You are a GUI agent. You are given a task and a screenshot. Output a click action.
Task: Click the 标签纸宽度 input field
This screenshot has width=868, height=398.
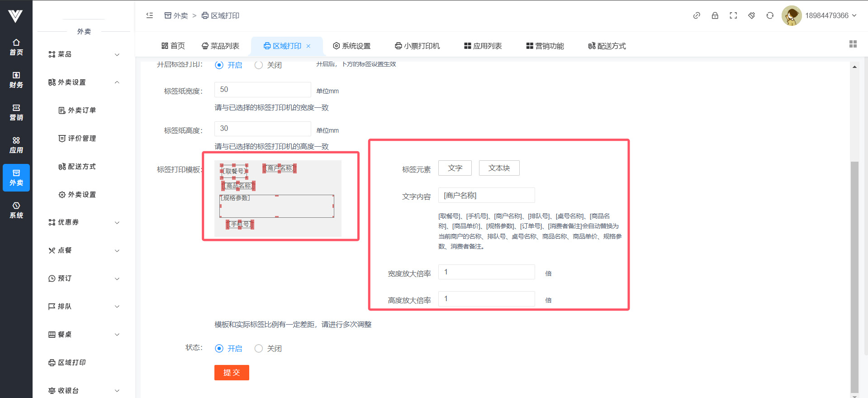tap(262, 90)
